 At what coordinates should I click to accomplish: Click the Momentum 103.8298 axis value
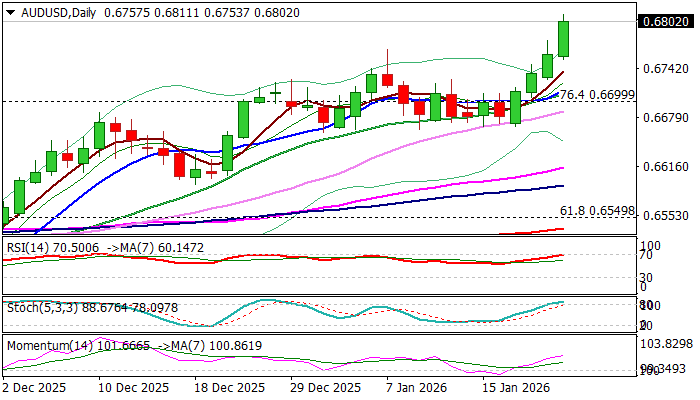click(x=665, y=343)
